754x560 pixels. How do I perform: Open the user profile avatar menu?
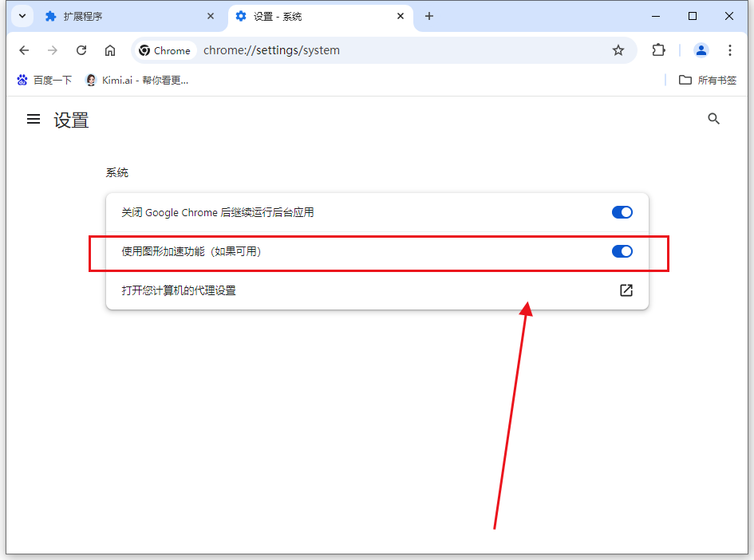pos(701,50)
